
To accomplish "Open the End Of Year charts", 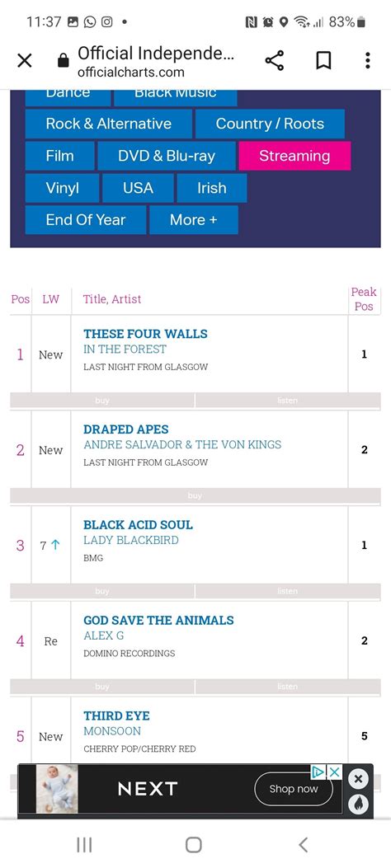I will pos(86,220).
